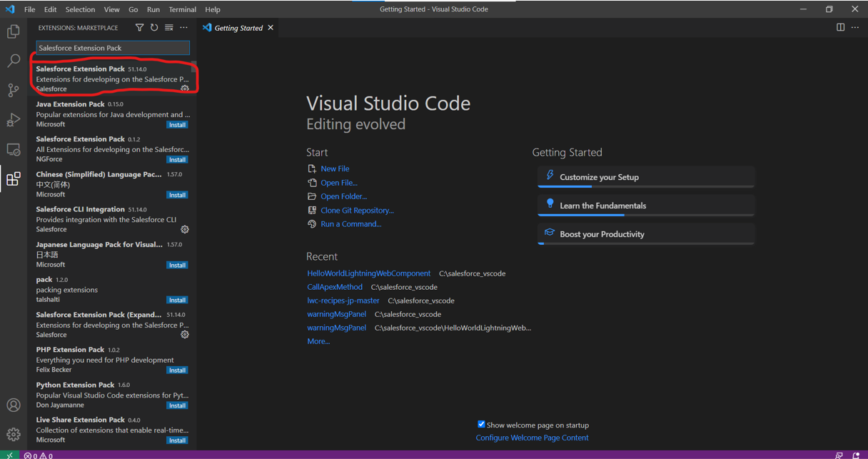Refresh the extensions list
868x459 pixels.
(x=154, y=28)
